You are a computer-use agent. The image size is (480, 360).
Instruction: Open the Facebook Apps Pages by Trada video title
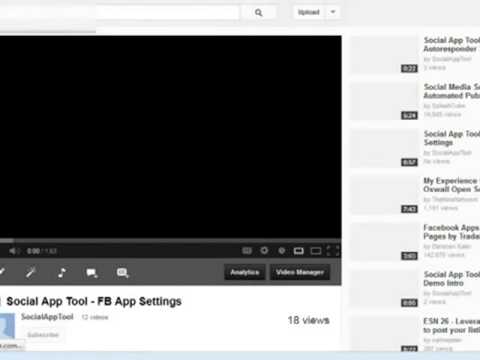point(452,232)
